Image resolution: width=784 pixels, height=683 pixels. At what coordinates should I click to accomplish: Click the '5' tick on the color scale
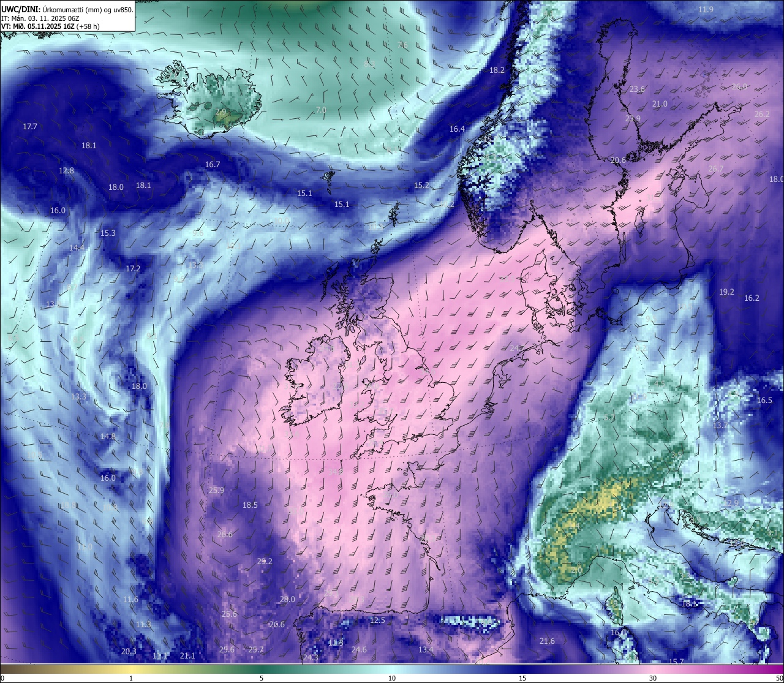262,678
